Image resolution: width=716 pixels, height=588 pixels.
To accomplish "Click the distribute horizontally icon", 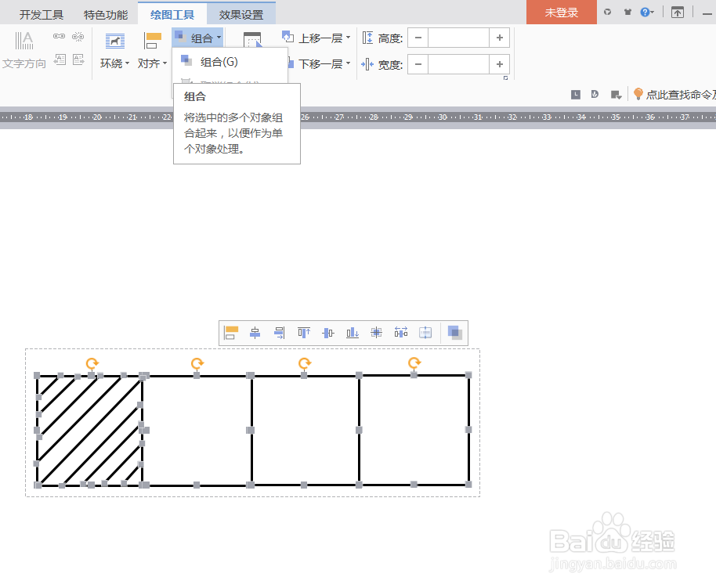I will click(401, 332).
